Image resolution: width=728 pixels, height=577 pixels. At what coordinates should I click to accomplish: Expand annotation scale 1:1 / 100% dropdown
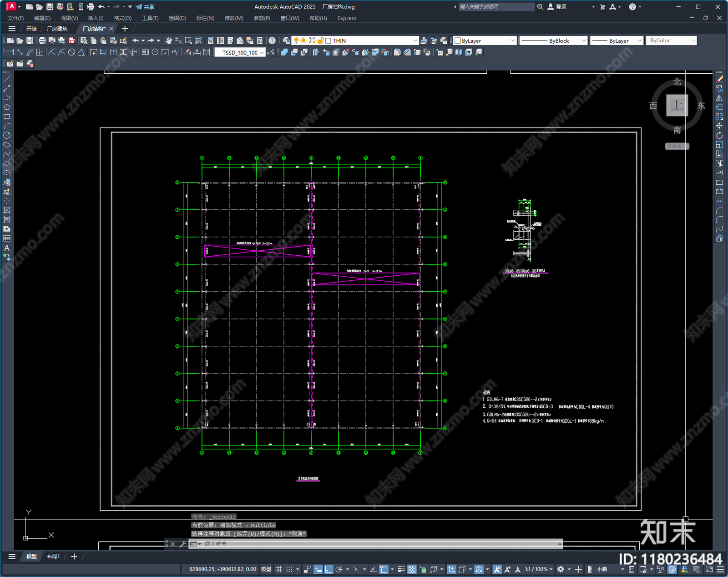[x=539, y=569]
